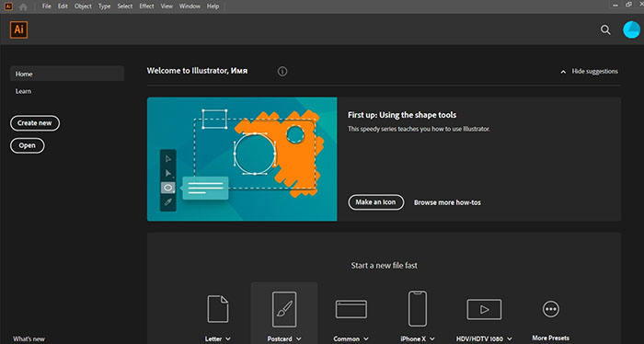Expand the Letter preset dropdown arrow
The height and width of the screenshot is (344, 644).
click(228, 339)
